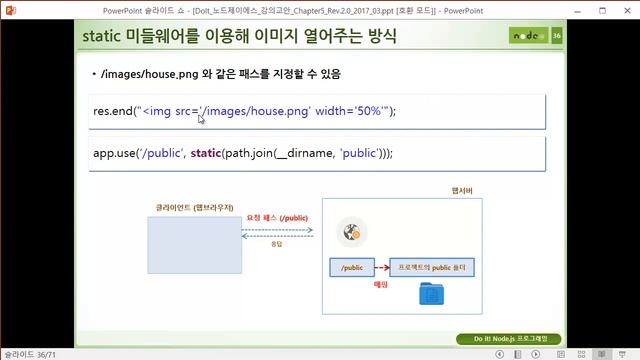Click the '요청 패스 (/public)' label

(x=277, y=218)
